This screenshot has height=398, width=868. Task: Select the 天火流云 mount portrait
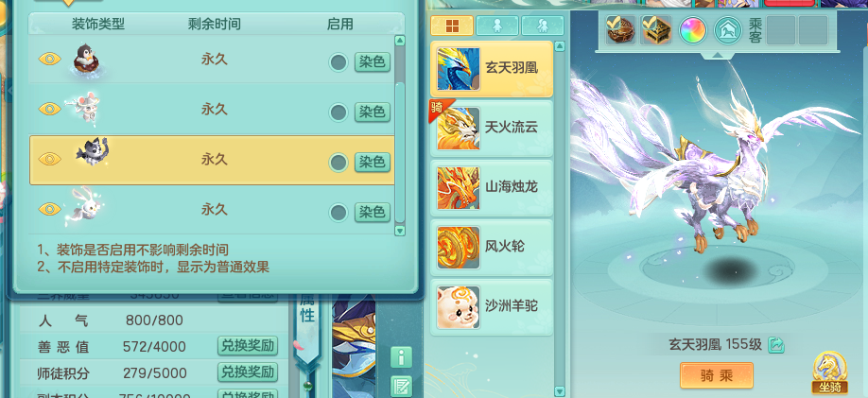[x=458, y=129]
